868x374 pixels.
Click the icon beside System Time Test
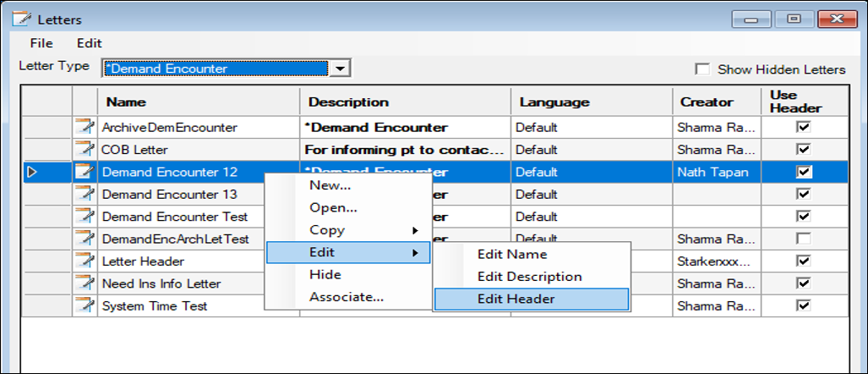click(x=85, y=305)
